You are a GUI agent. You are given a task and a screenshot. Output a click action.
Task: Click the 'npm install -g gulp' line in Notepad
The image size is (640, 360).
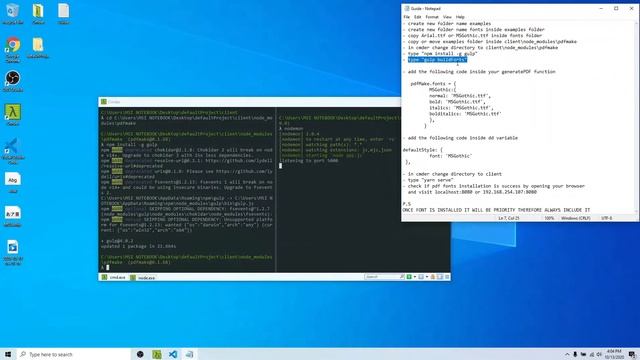[x=442, y=53]
